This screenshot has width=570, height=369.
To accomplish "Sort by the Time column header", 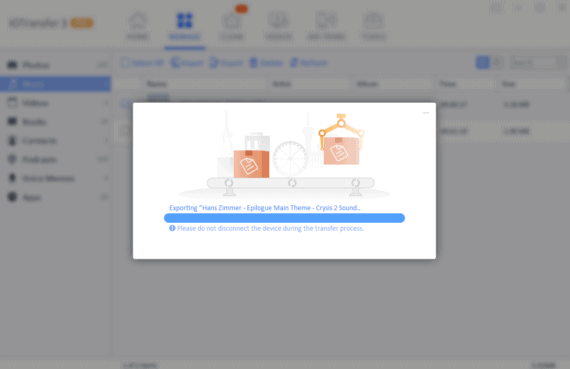I will tap(447, 84).
